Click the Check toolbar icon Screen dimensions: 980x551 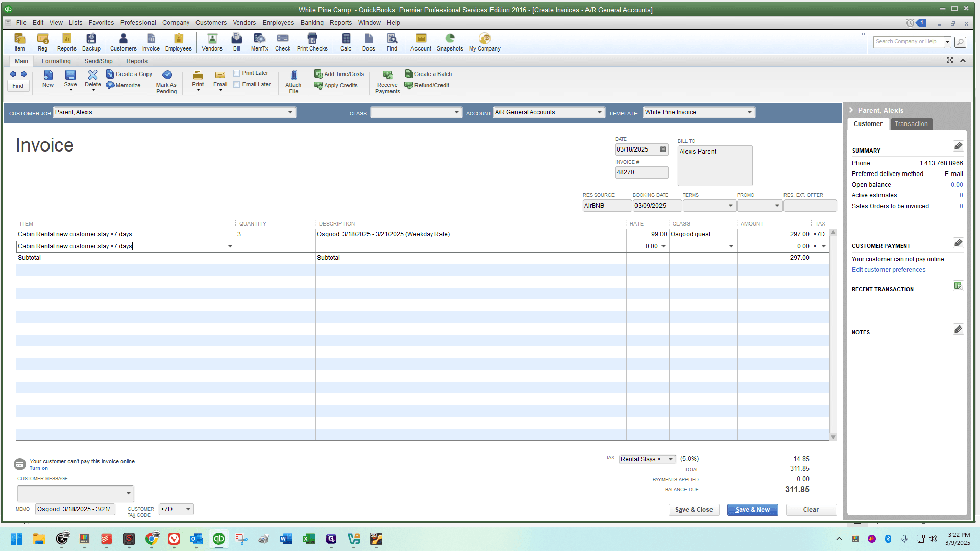pos(282,42)
